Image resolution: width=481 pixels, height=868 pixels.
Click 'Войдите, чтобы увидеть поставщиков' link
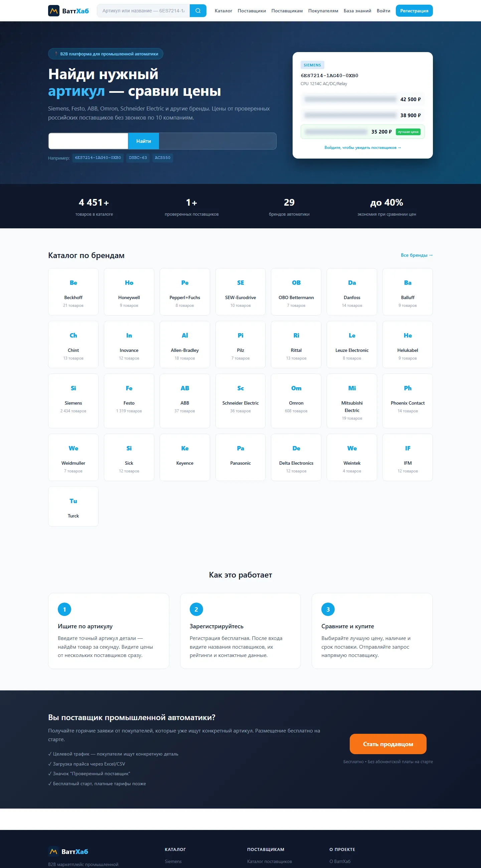coord(363,148)
